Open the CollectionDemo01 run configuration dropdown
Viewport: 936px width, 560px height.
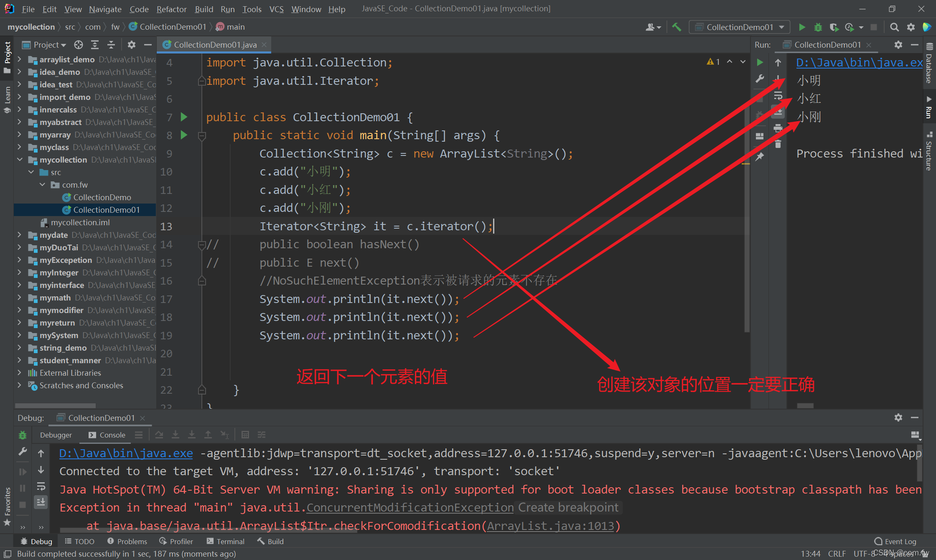[739, 27]
